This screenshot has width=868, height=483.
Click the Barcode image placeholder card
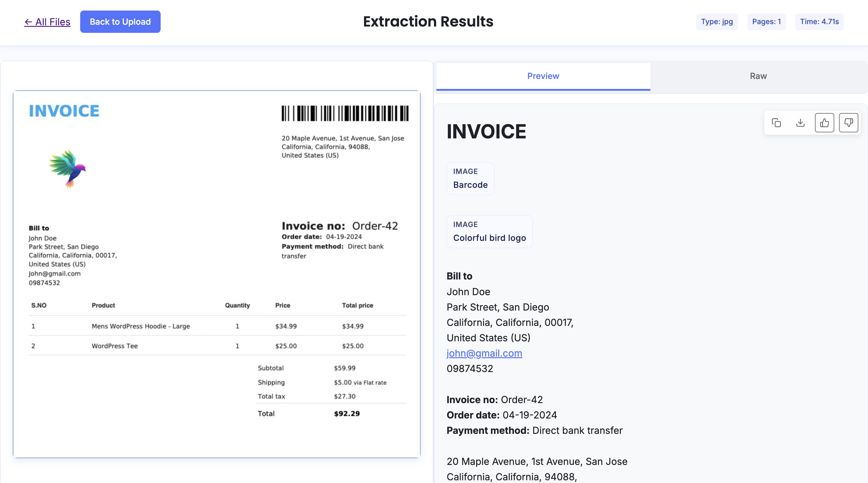tap(470, 178)
